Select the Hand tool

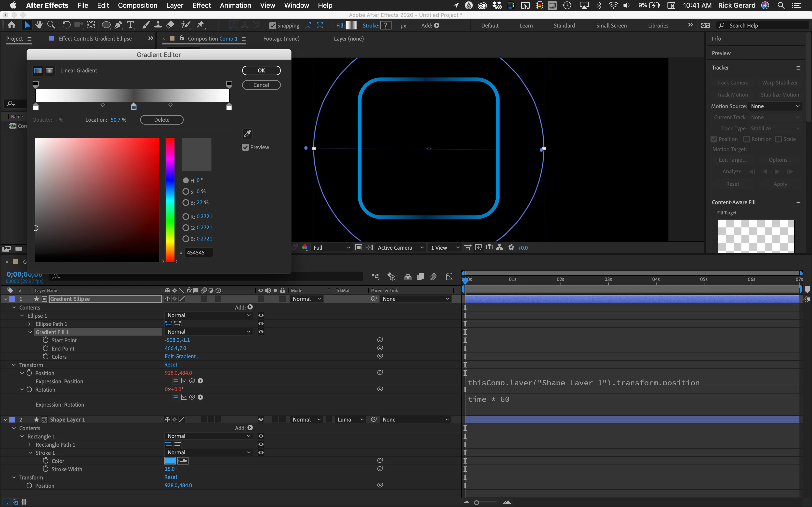(x=39, y=25)
